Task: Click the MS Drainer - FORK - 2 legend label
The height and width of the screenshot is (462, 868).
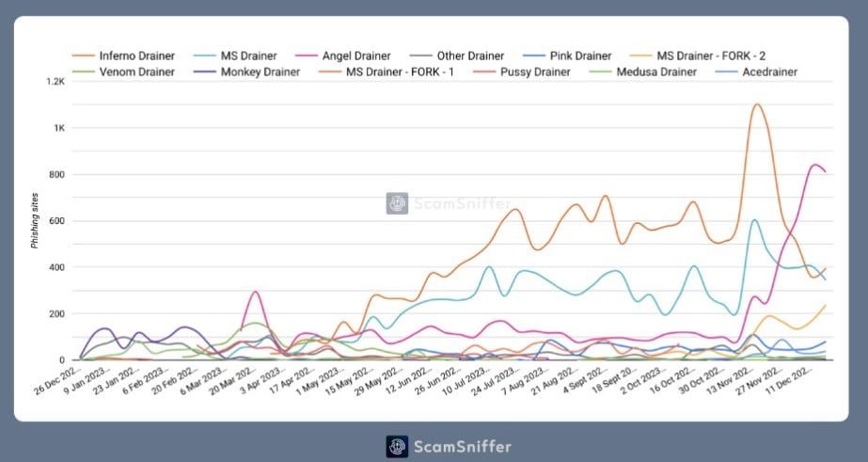Action: point(711,56)
